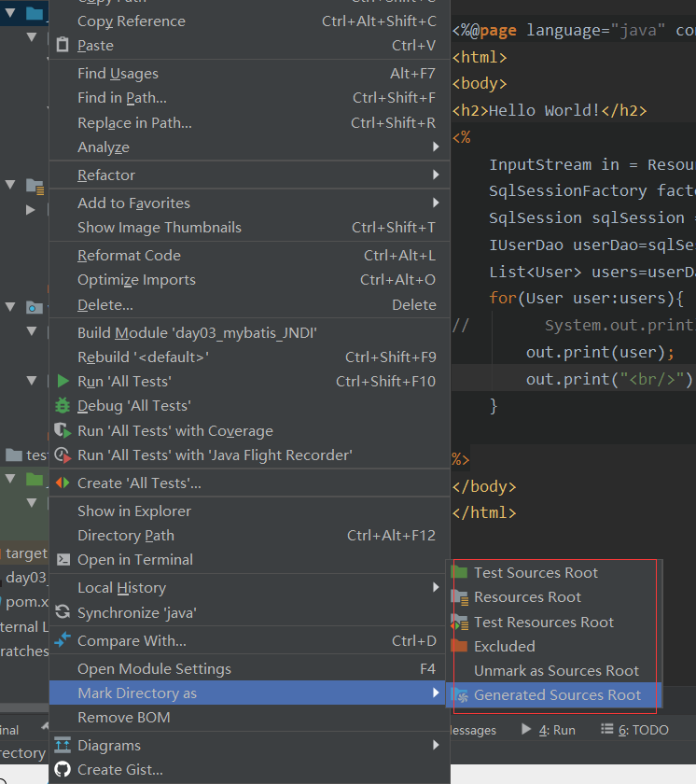Expand the Analyze submenu arrow
The image size is (696, 784).
click(x=436, y=147)
